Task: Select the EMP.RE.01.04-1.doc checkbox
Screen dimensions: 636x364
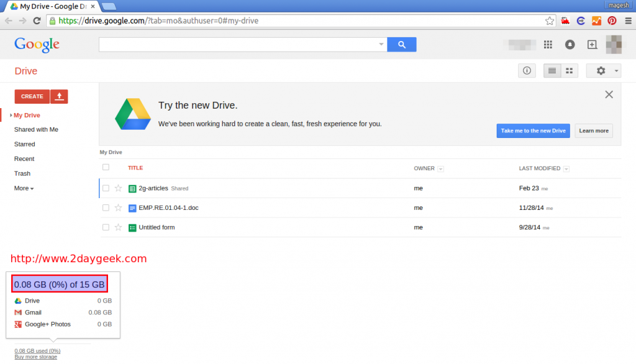Action: coord(106,207)
